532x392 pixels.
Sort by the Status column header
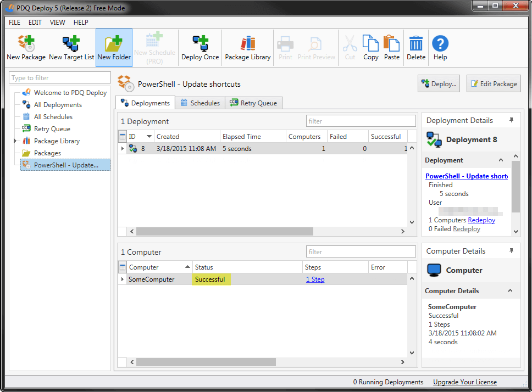[x=247, y=267]
